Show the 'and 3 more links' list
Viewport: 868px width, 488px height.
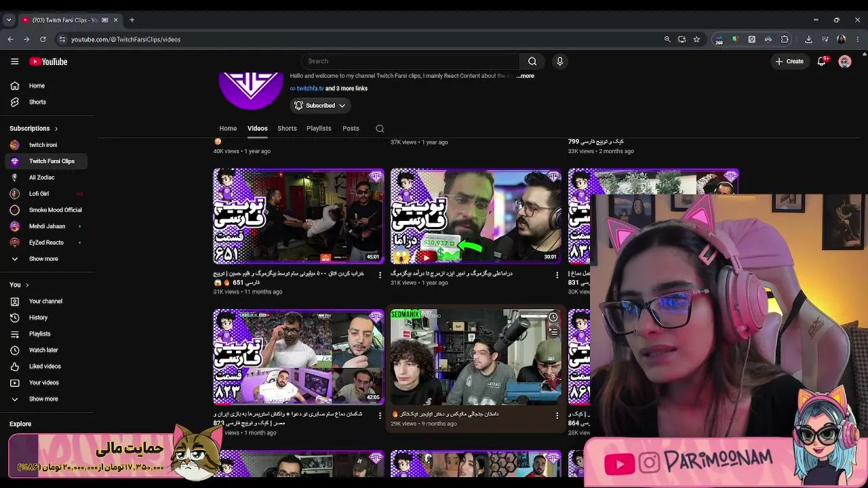[x=347, y=89]
